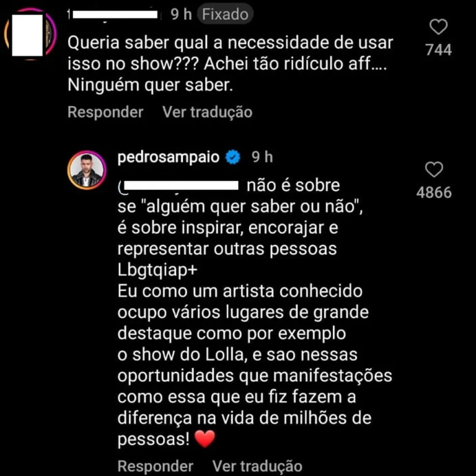The height and width of the screenshot is (476, 476).
Task: Click the 9 h timestamp beside Fixado
Action: (x=182, y=14)
